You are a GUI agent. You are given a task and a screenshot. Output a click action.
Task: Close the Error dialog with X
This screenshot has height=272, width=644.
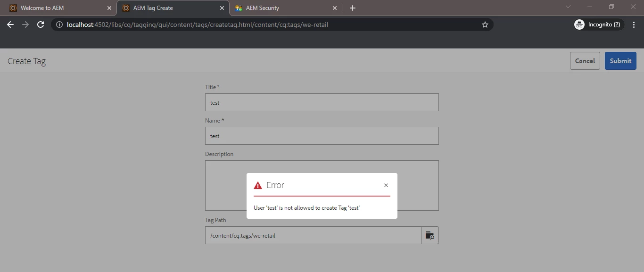pos(386,185)
